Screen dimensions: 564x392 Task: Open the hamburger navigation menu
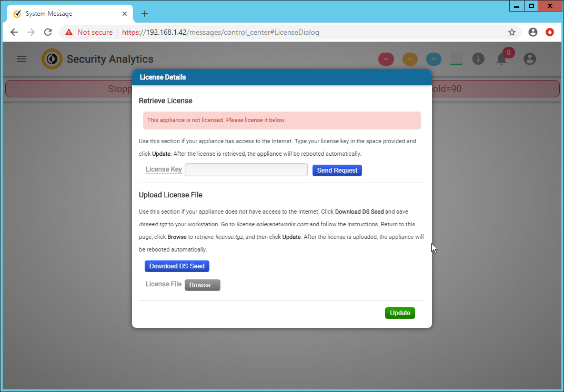[x=22, y=59]
